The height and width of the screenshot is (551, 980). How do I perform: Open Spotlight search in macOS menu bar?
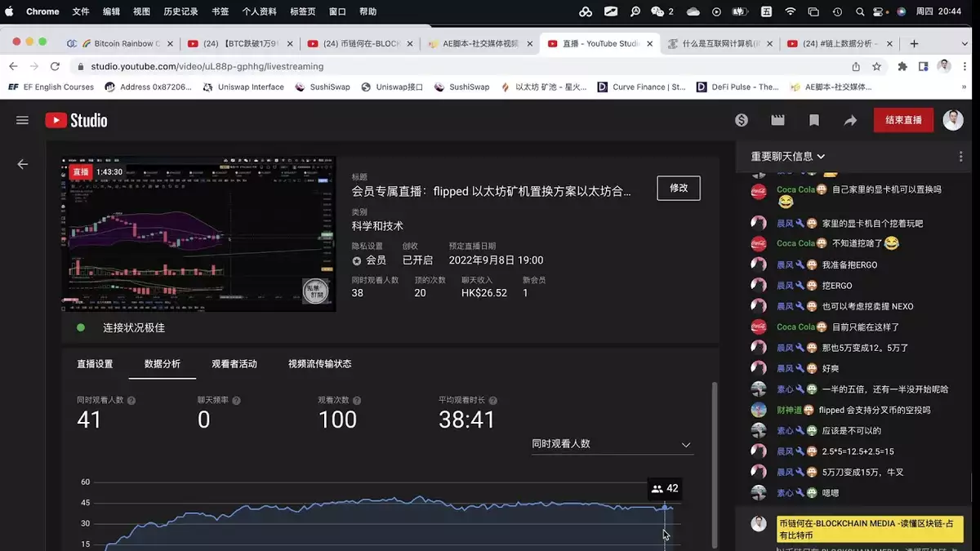pos(860,11)
